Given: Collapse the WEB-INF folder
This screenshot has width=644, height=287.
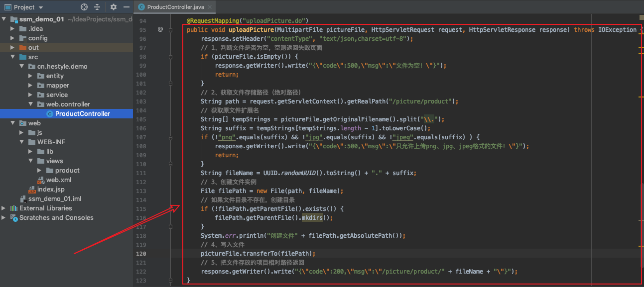Looking at the screenshot, I should [22, 142].
